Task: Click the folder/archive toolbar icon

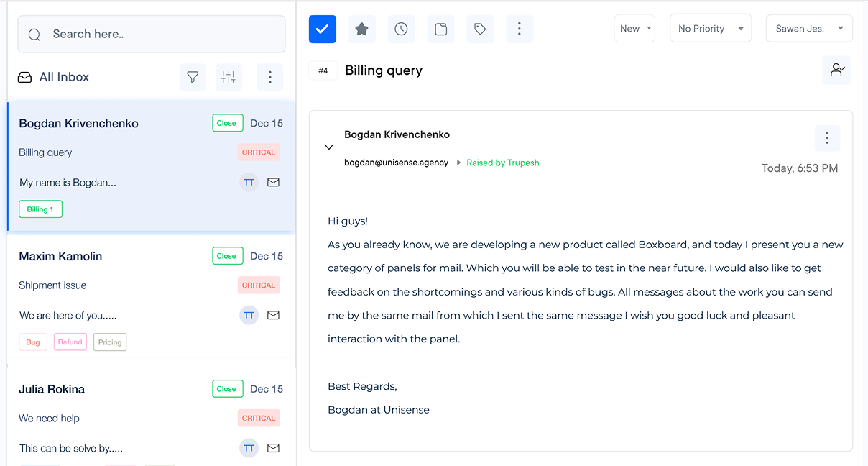Action: coord(440,29)
